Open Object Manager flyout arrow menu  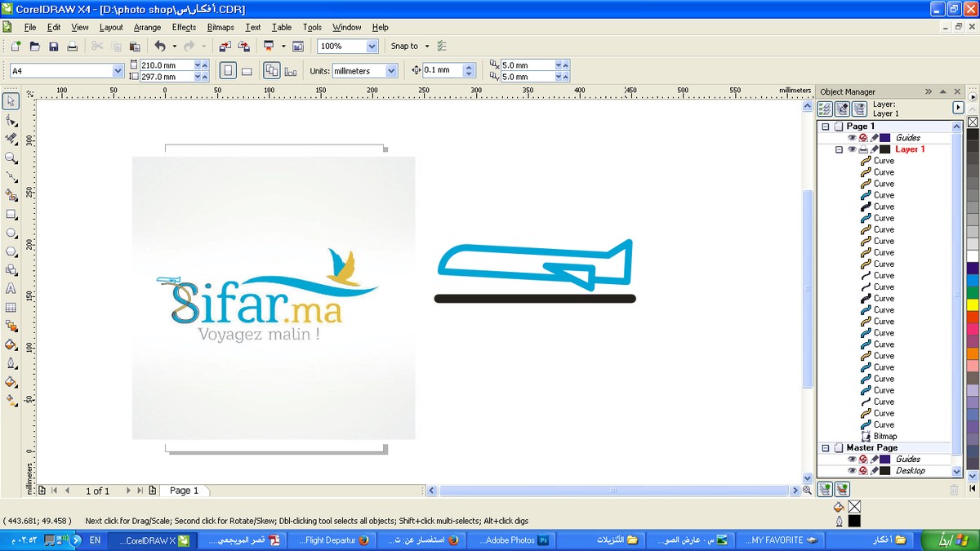click(x=958, y=108)
